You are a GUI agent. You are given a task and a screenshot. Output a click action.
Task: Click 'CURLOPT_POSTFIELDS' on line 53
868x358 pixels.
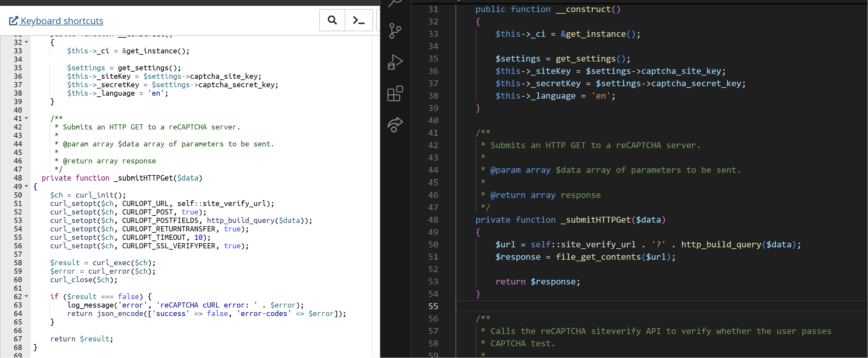click(160, 220)
